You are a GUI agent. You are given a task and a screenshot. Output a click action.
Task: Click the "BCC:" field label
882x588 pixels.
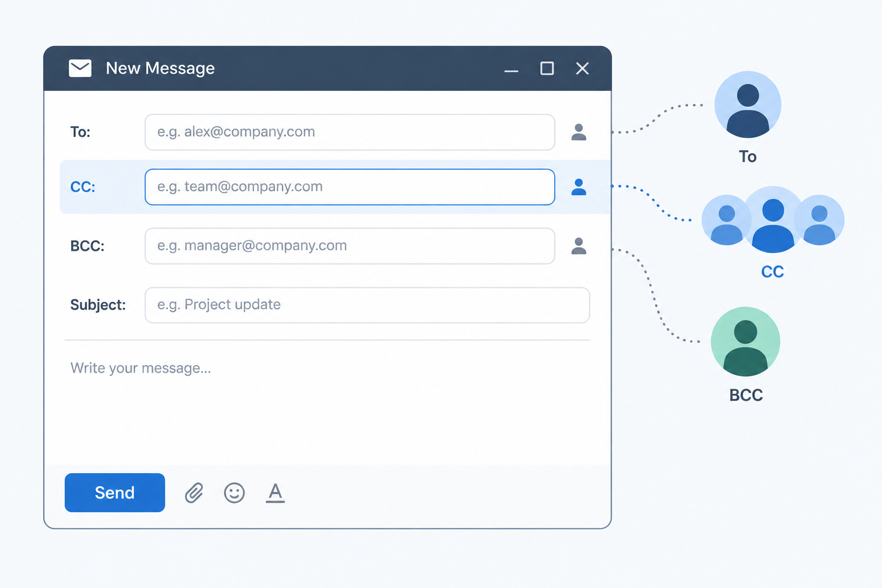click(x=87, y=246)
